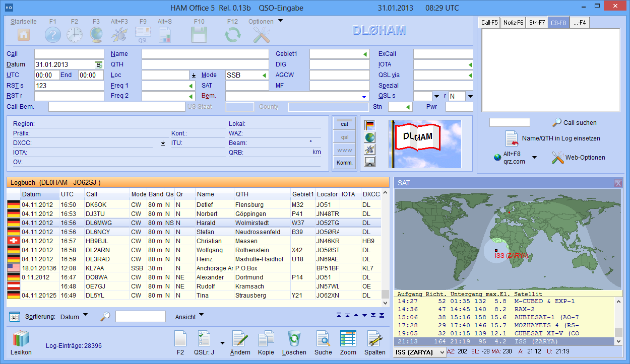Screen dimensions: 630x364
Task: Click the satellite pass list scrollbar
Action: [618, 322]
